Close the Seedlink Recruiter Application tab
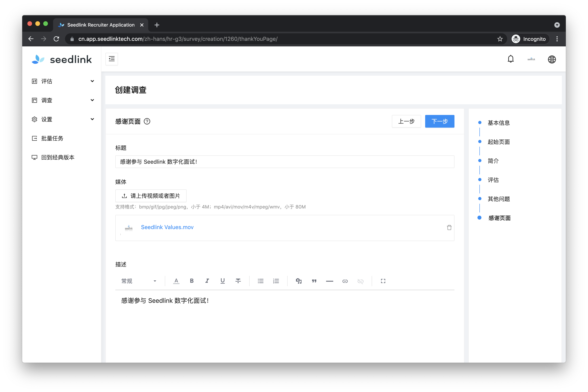Screen dimensions: 588x392 click(142, 25)
